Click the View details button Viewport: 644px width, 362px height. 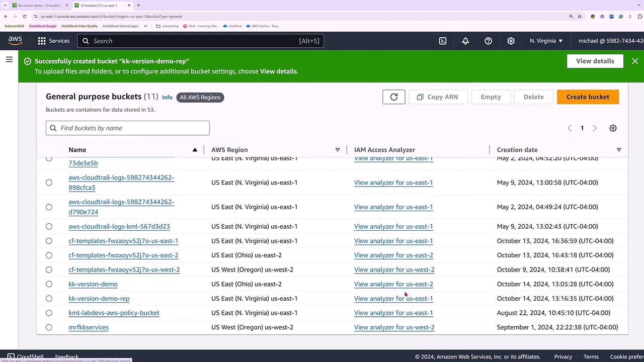coord(595,61)
